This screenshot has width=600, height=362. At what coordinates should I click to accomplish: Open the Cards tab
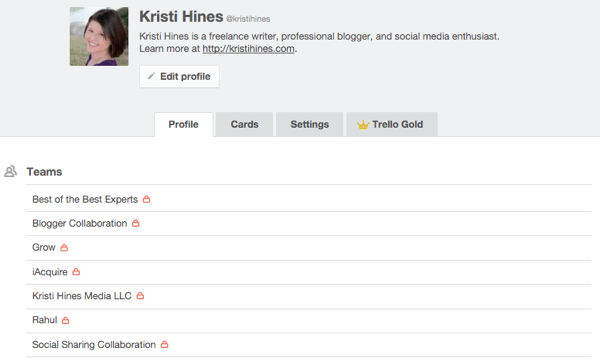pos(245,124)
